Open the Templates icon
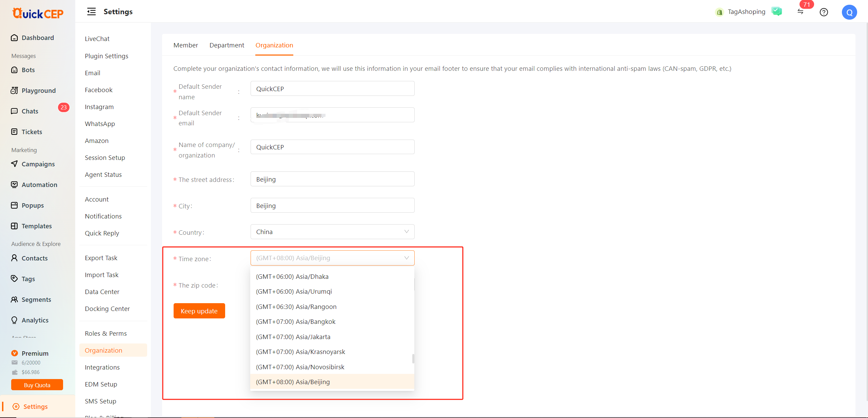Viewport: 868px width, 418px height. 14,226
